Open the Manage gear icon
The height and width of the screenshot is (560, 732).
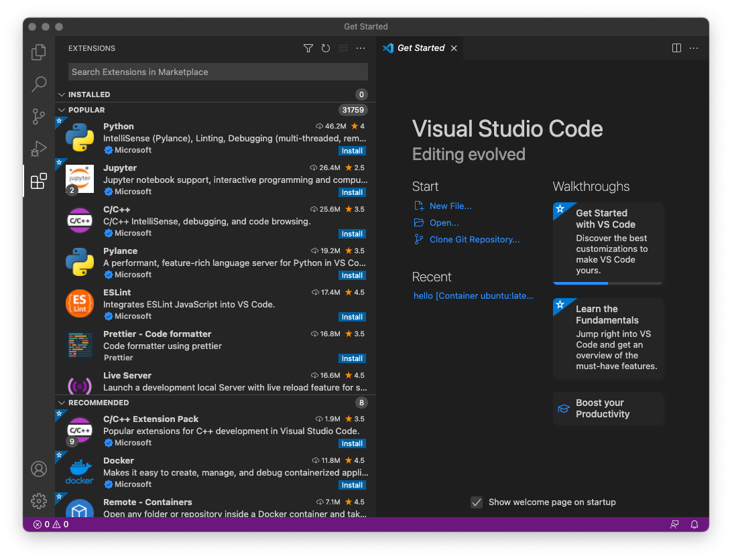pos(39,501)
